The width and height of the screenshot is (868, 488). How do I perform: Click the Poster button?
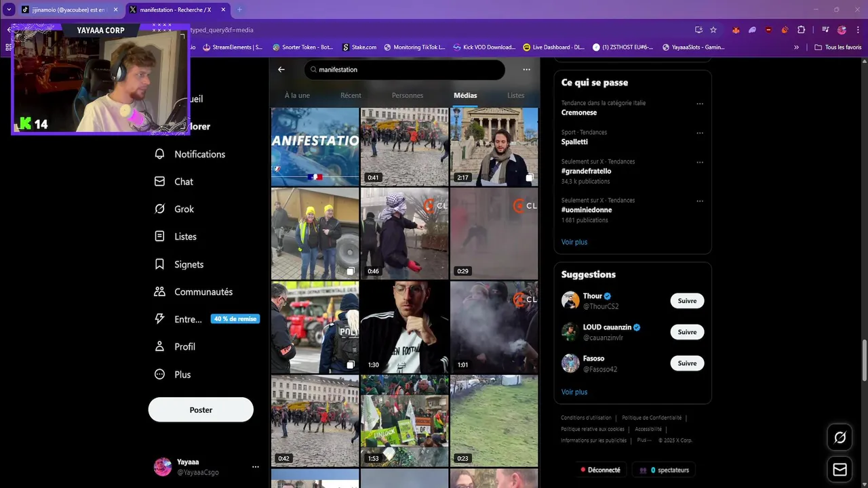[201, 409]
